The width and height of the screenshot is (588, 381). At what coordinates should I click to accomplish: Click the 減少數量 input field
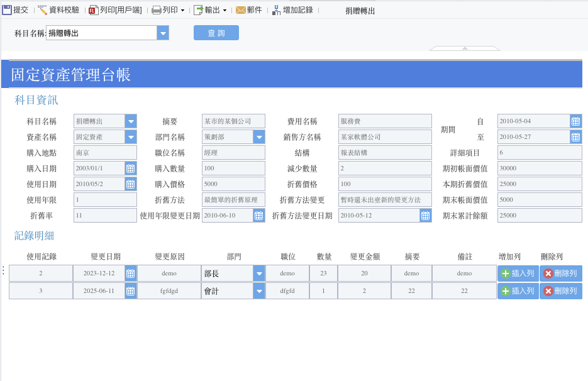[385, 168]
